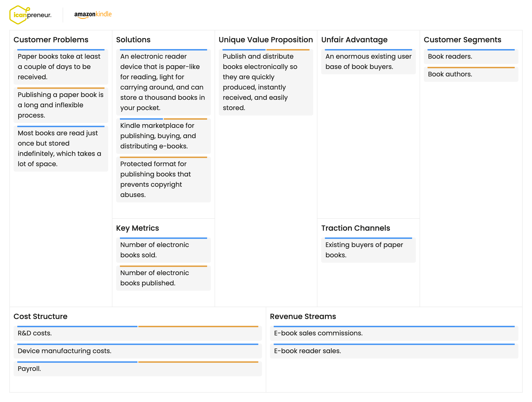The width and height of the screenshot is (532, 402).
Task: Select the Traction Channels header
Action: (x=356, y=228)
